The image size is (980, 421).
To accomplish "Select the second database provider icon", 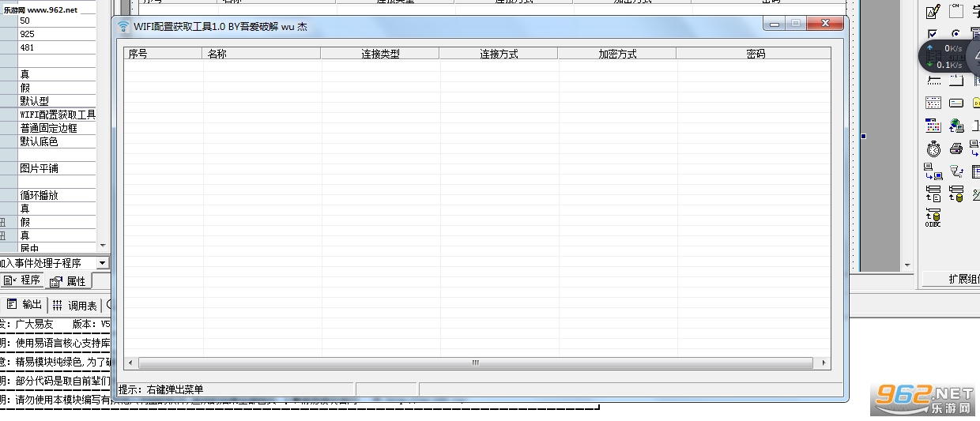I will [x=956, y=194].
